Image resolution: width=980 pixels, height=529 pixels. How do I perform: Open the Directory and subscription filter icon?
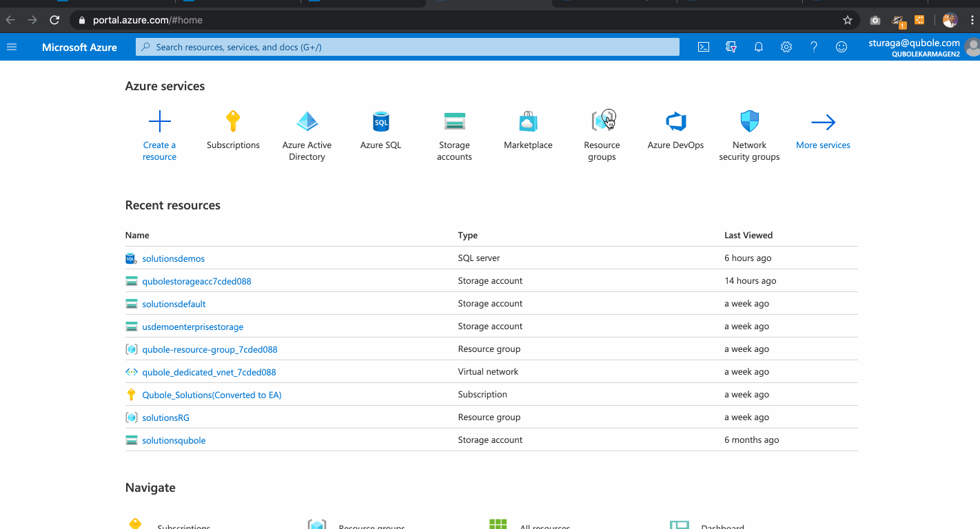(x=731, y=48)
